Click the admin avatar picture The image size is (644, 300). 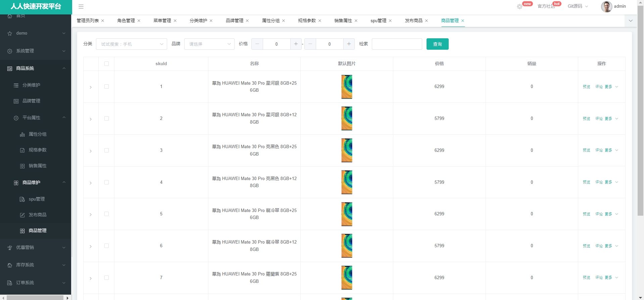tap(606, 6)
